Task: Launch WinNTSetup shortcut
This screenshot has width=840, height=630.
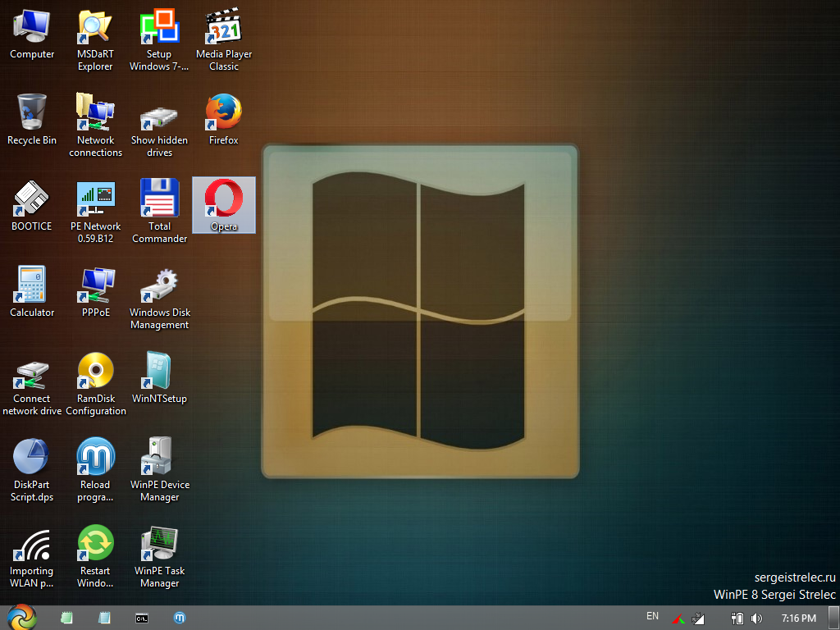Action: pyautogui.click(x=159, y=379)
